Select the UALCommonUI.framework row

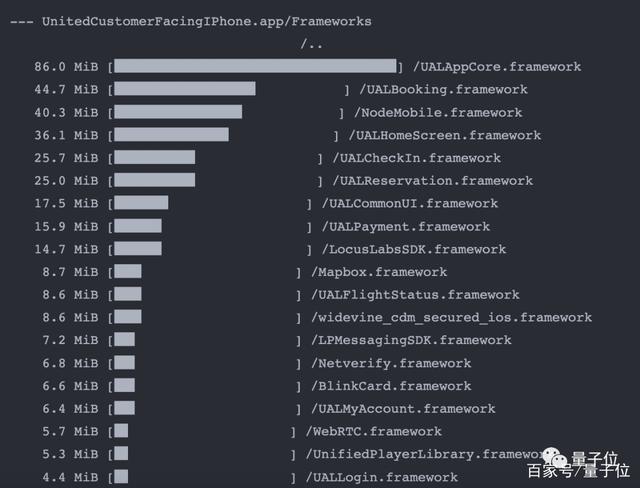(x=410, y=203)
